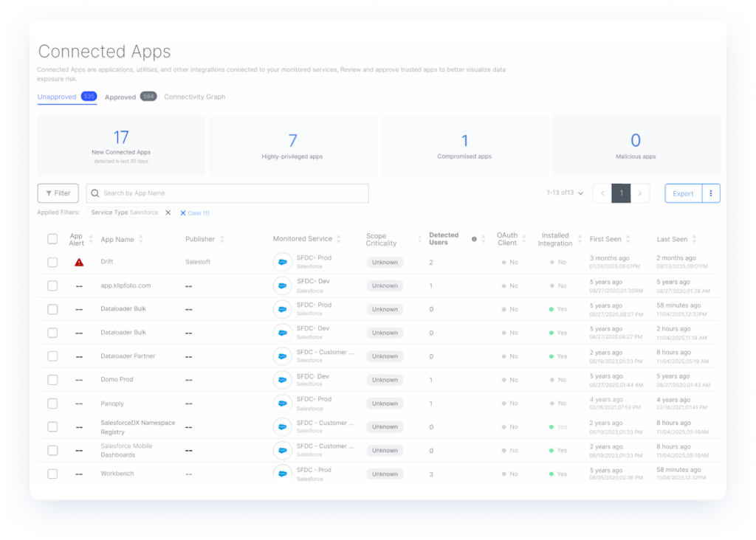The width and height of the screenshot is (756, 540).
Task: Open the Filter options
Action: click(x=58, y=193)
